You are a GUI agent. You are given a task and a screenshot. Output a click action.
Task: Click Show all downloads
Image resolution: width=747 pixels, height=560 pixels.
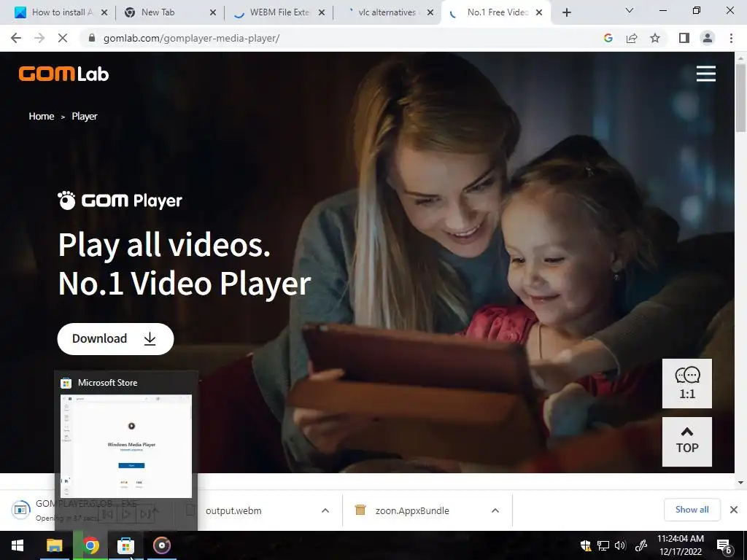click(x=692, y=510)
